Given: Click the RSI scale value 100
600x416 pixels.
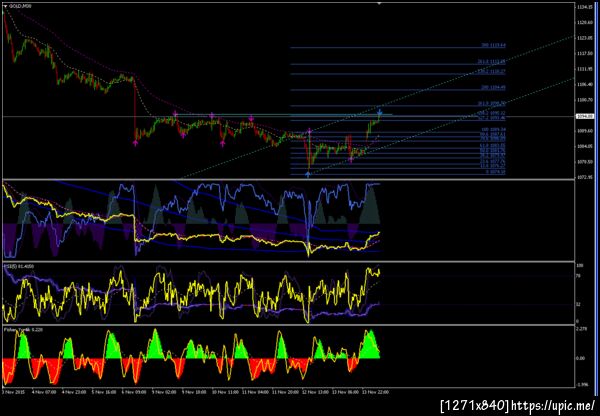Looking at the screenshot, I should pos(580,265).
